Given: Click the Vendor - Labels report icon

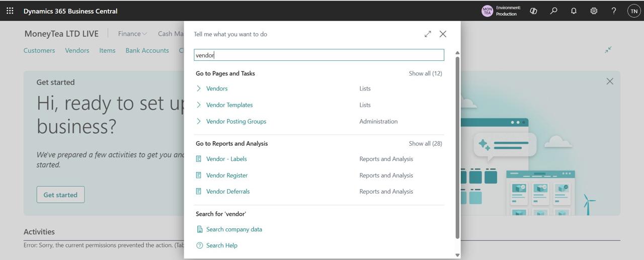Looking at the screenshot, I should click(199, 159).
